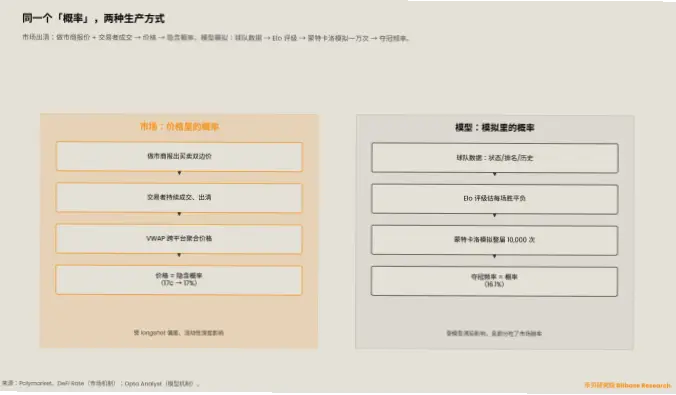Select the box Elo 评级估每场胜平负

494,199
